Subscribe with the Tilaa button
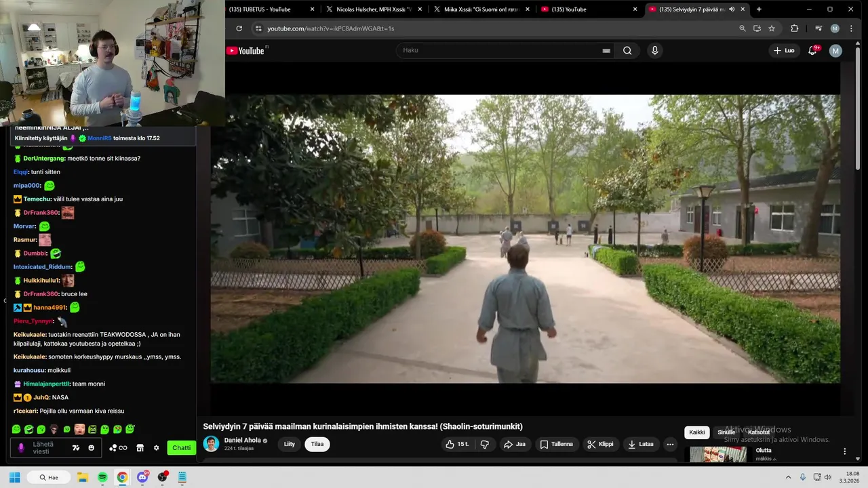The image size is (868, 488). coord(317,445)
